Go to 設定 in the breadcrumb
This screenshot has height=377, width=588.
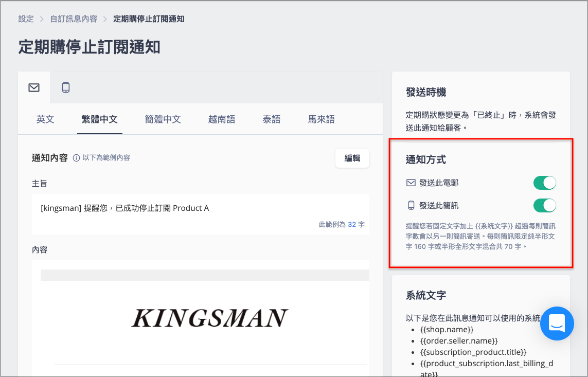pyautogui.click(x=26, y=19)
